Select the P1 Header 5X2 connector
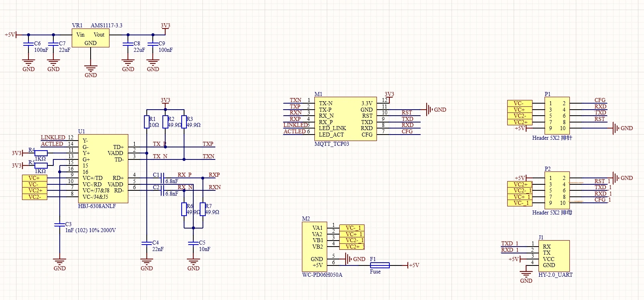The height and width of the screenshot is (300, 644). click(x=557, y=116)
